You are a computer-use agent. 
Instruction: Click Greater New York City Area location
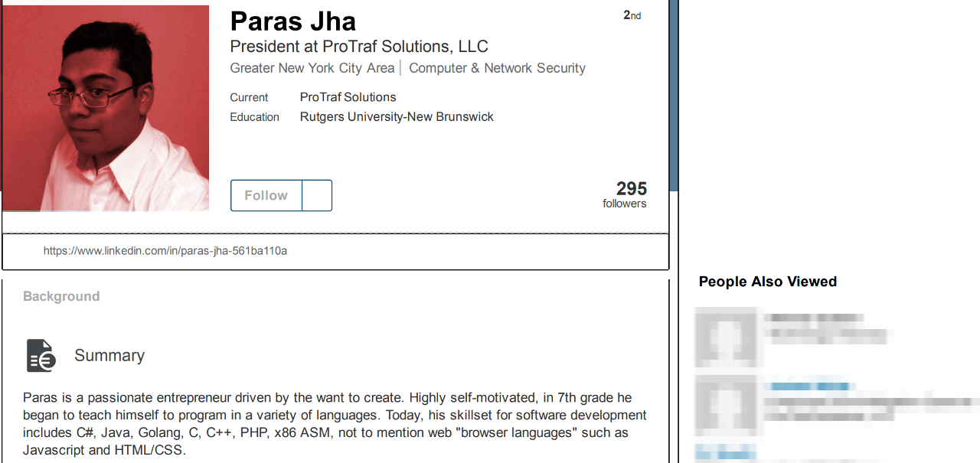coord(312,68)
